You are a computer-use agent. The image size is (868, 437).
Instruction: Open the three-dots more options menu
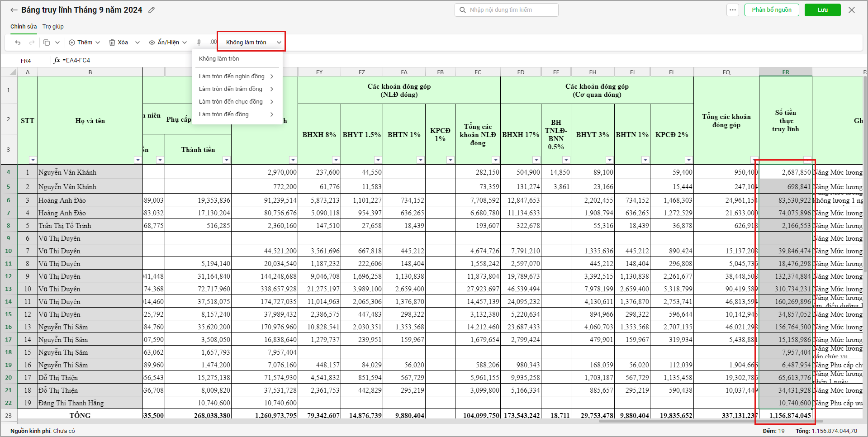click(x=733, y=10)
